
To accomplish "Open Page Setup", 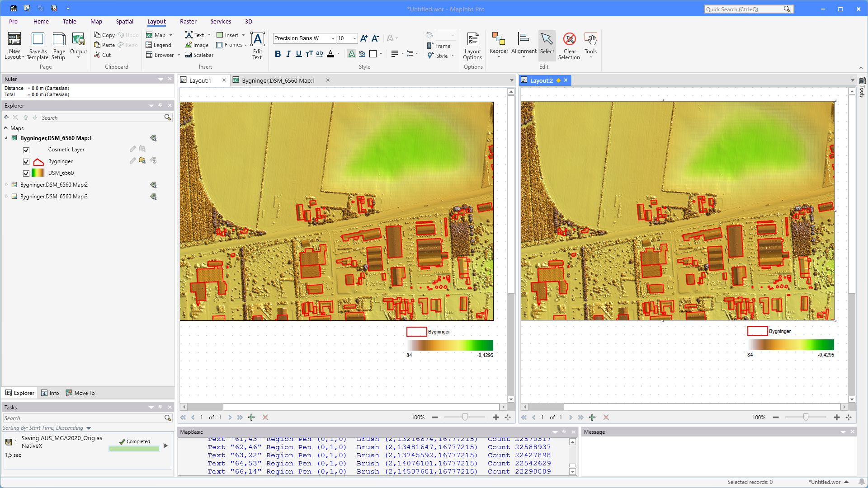I will tap(59, 40).
